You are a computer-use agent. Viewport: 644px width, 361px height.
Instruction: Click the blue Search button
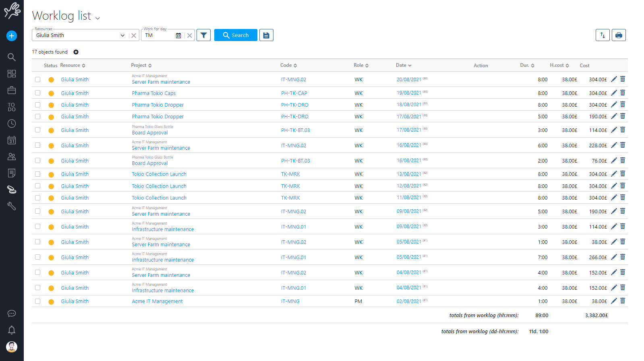click(236, 35)
